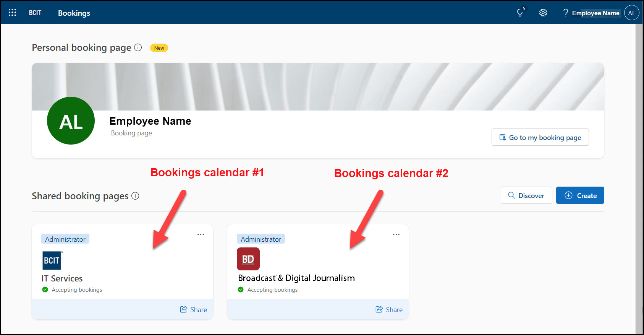The height and width of the screenshot is (335, 644).
Task: Share the Broadcast & Digital Journalism page
Action: click(x=389, y=309)
